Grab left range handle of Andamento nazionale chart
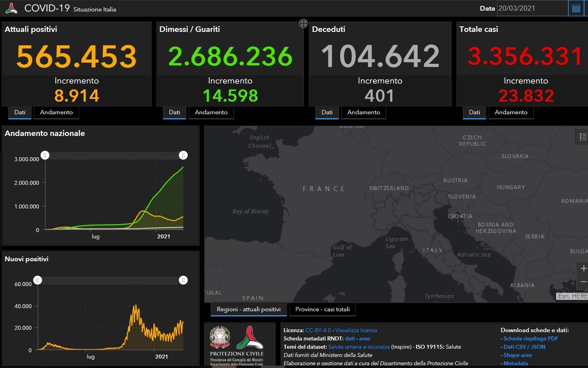588x368 pixels. 45,155
